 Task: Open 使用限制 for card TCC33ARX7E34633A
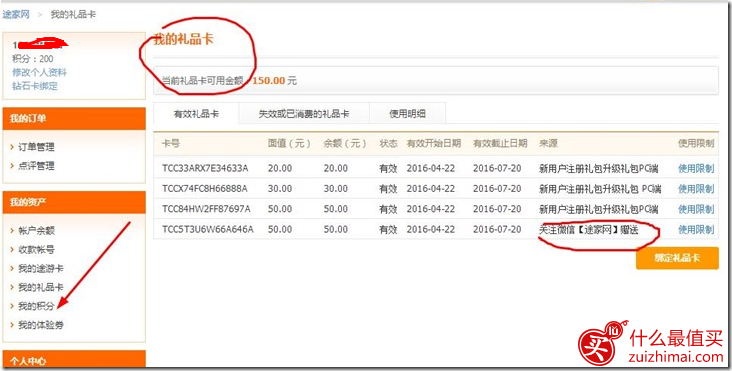point(696,168)
